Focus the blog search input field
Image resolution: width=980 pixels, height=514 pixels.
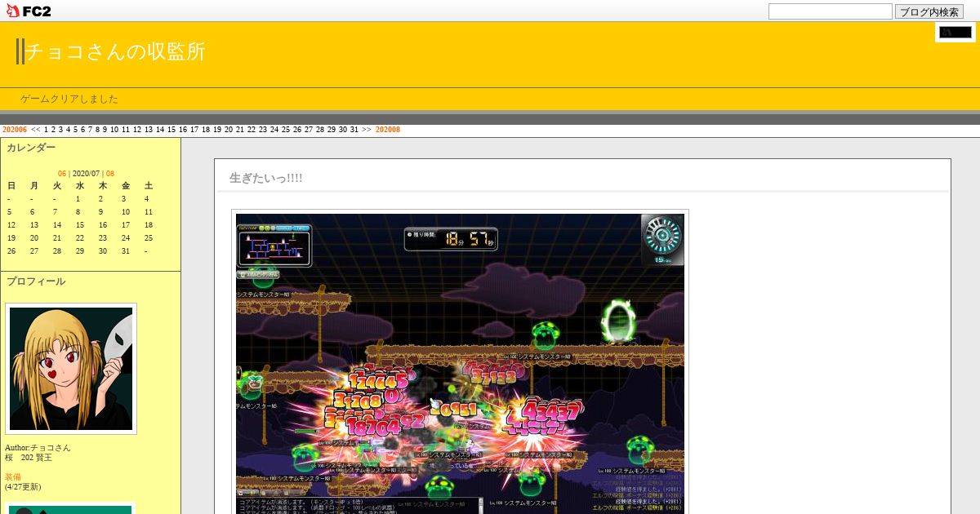830,11
